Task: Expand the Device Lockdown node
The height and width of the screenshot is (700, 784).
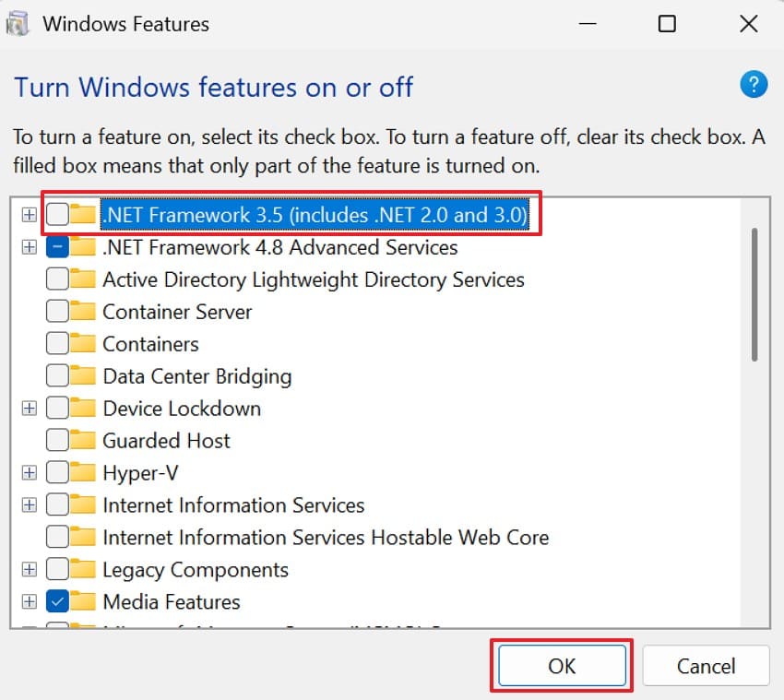Action: coord(29,408)
